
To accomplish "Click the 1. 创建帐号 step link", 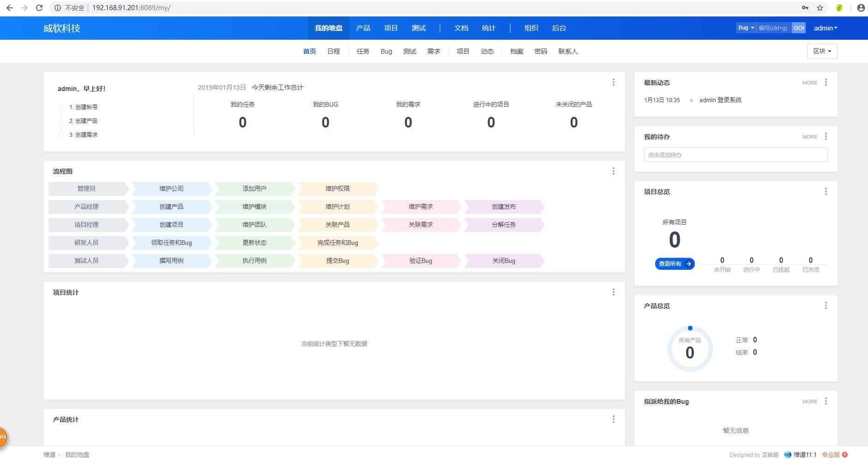I will [x=83, y=107].
